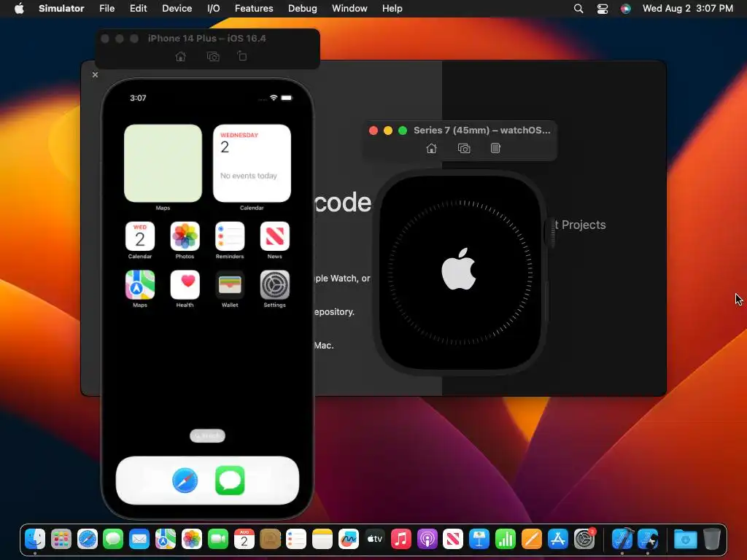This screenshot has height=560, width=747.
Task: Open the Simulator app menu
Action: [61, 9]
